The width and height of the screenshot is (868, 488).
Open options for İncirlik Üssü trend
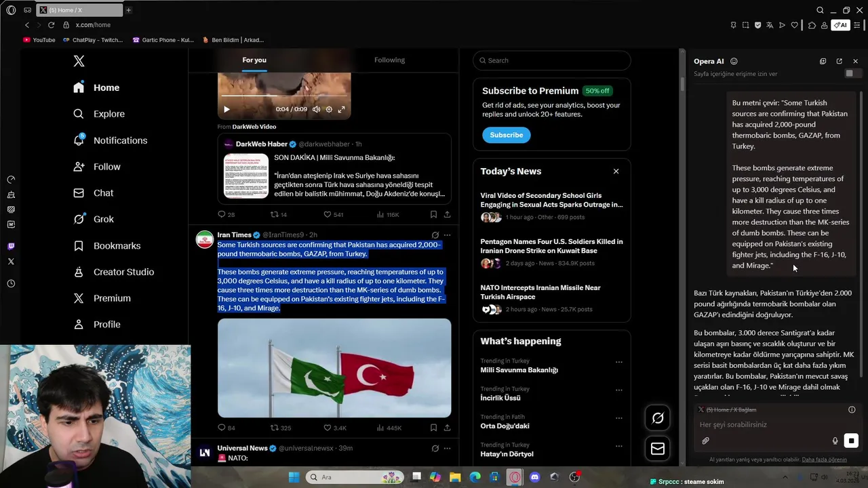[x=618, y=390]
